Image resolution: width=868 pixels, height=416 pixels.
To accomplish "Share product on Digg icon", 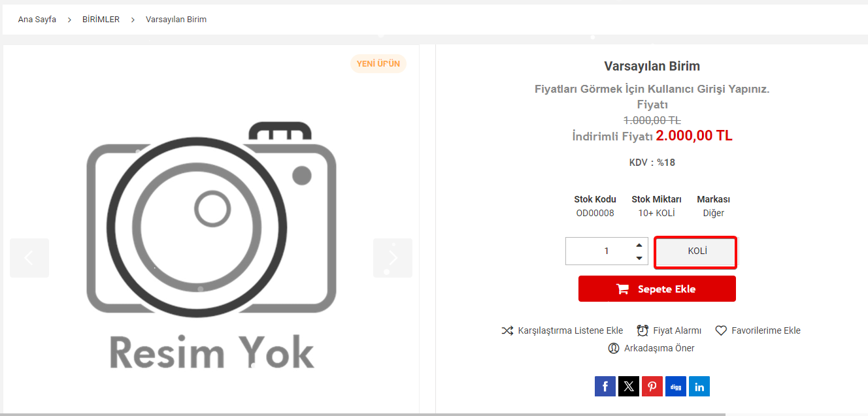I will (x=676, y=386).
